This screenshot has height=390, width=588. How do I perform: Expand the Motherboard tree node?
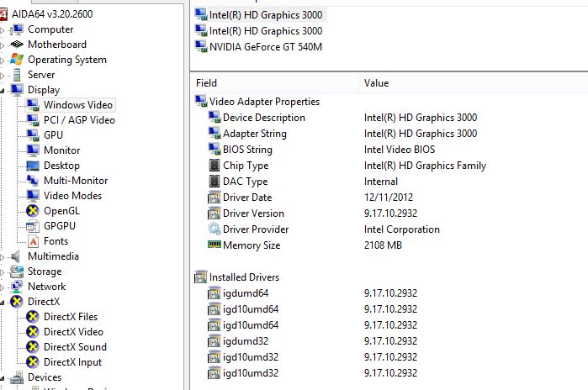3,45
